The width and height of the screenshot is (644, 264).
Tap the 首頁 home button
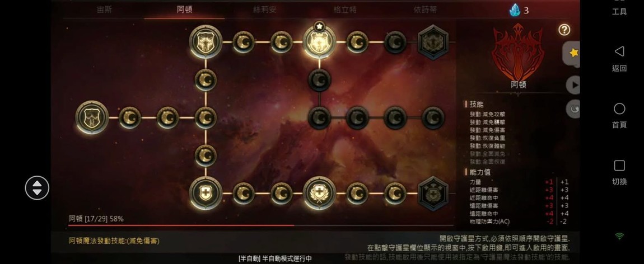pyautogui.click(x=619, y=116)
